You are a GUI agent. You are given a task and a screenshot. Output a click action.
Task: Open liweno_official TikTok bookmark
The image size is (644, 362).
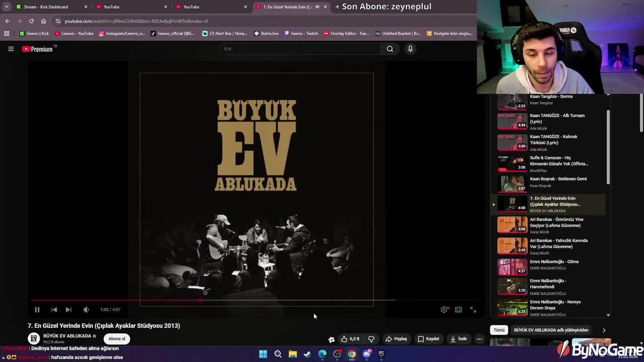(173, 34)
